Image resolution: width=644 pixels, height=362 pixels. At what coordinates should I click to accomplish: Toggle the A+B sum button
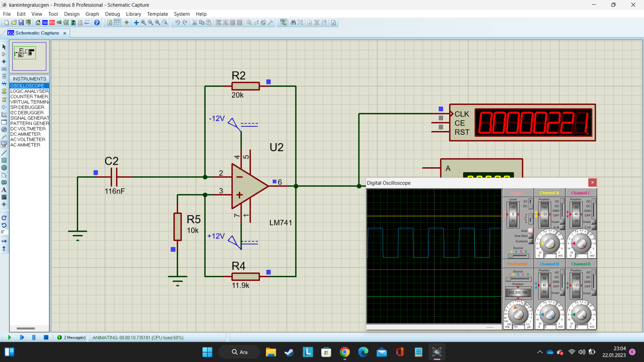pyautogui.click(x=562, y=227)
